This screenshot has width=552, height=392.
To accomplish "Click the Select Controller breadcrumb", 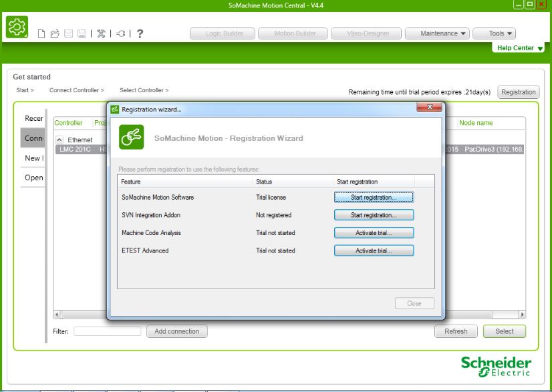I will (144, 90).
